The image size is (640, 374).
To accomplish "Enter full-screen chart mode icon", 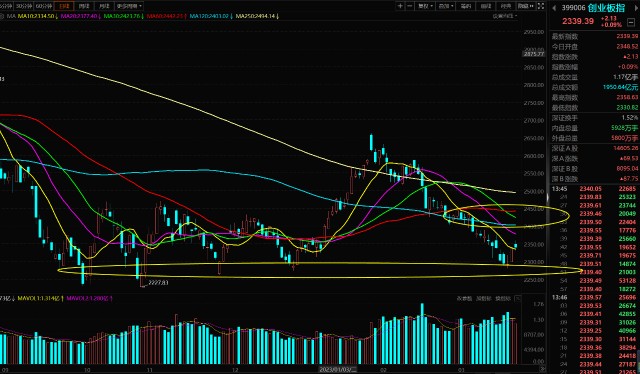I will click(x=541, y=6).
